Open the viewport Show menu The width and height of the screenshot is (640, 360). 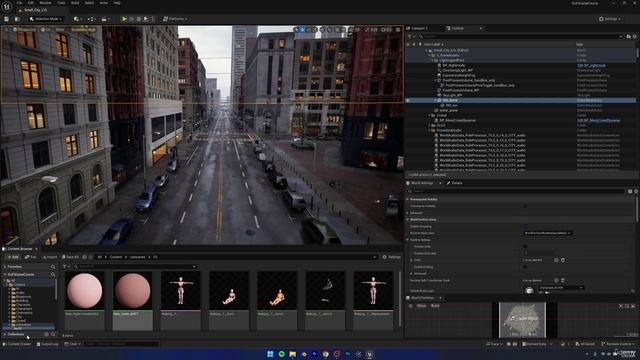60,29
